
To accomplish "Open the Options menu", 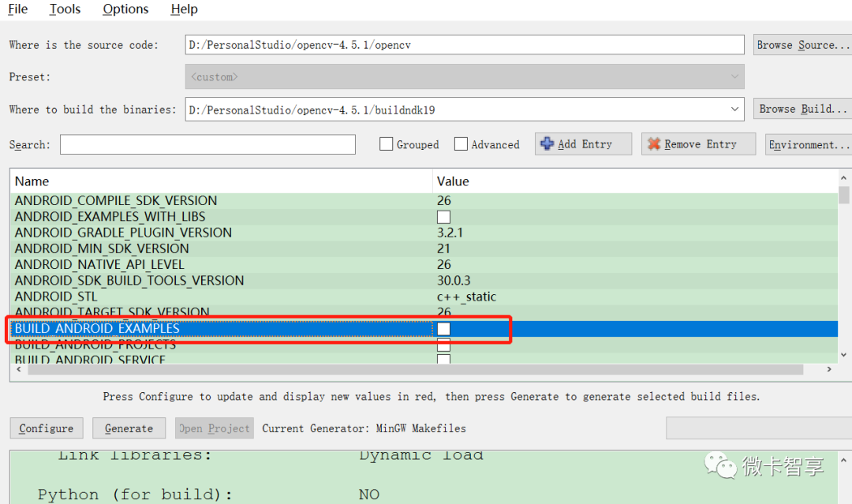I will (125, 9).
